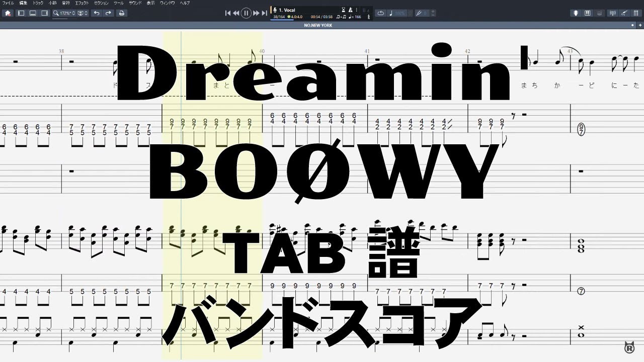This screenshot has height=362, width=644.
Task: Click the Print icon
Action: tap(121, 13)
